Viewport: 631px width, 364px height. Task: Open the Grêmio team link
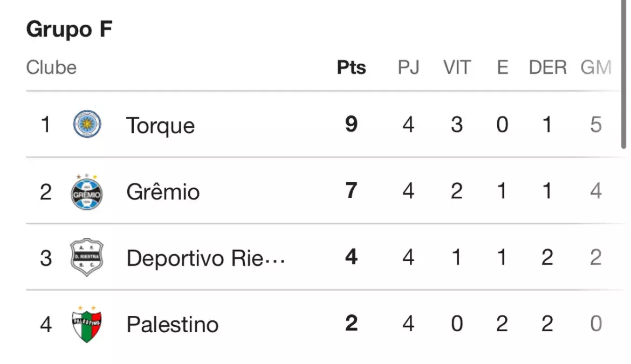click(163, 191)
